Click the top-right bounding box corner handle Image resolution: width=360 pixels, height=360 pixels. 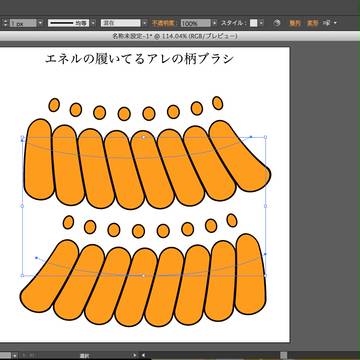tap(265, 137)
